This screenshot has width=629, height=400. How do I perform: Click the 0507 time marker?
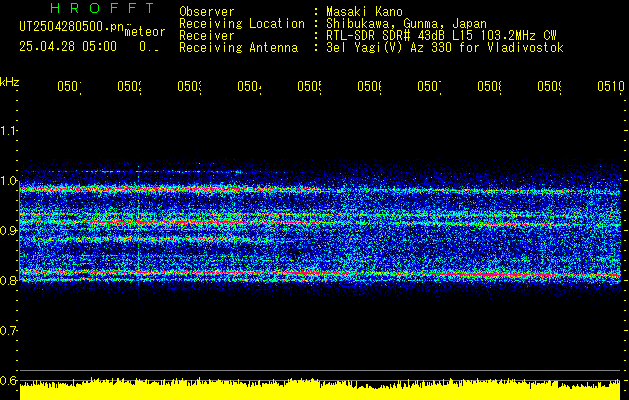coord(429,86)
